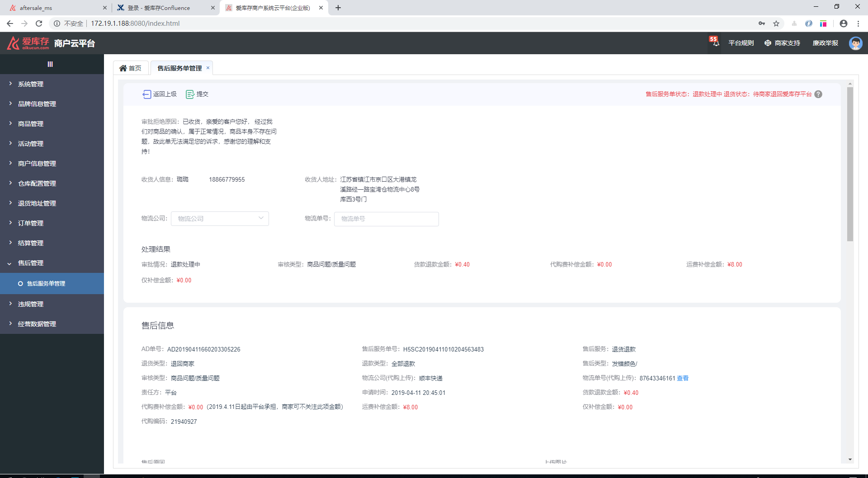This screenshot has width=868, height=478.
Task: Open notification bell with 55 badge
Action: tap(716, 42)
